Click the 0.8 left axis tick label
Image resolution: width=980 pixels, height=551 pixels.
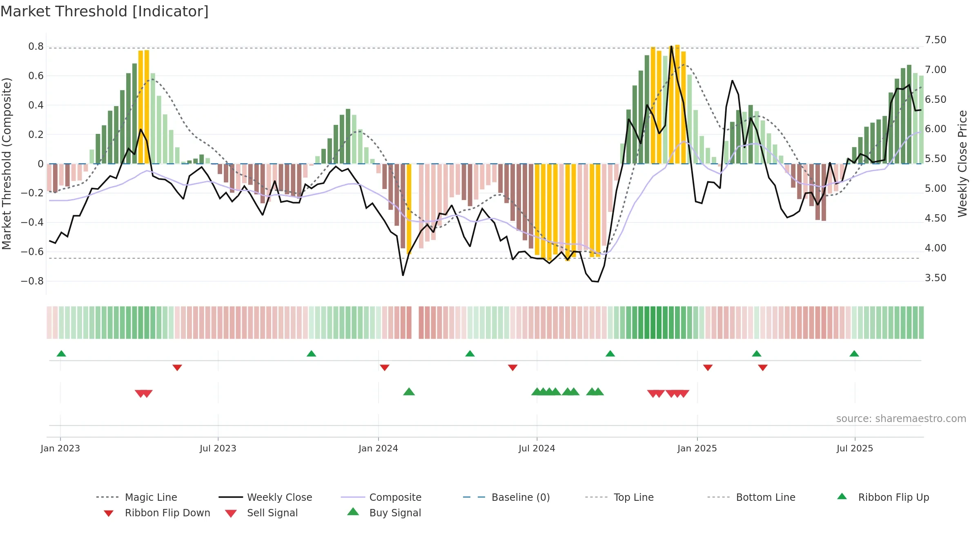pyautogui.click(x=36, y=47)
